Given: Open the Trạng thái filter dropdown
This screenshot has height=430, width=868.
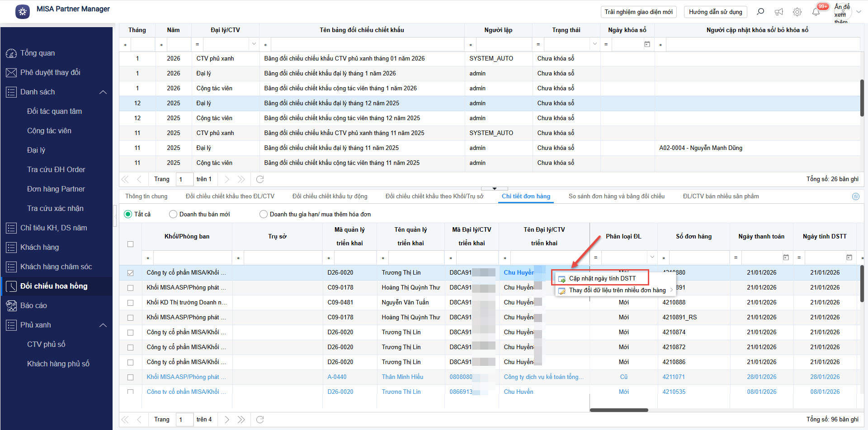Looking at the screenshot, I should [x=594, y=44].
